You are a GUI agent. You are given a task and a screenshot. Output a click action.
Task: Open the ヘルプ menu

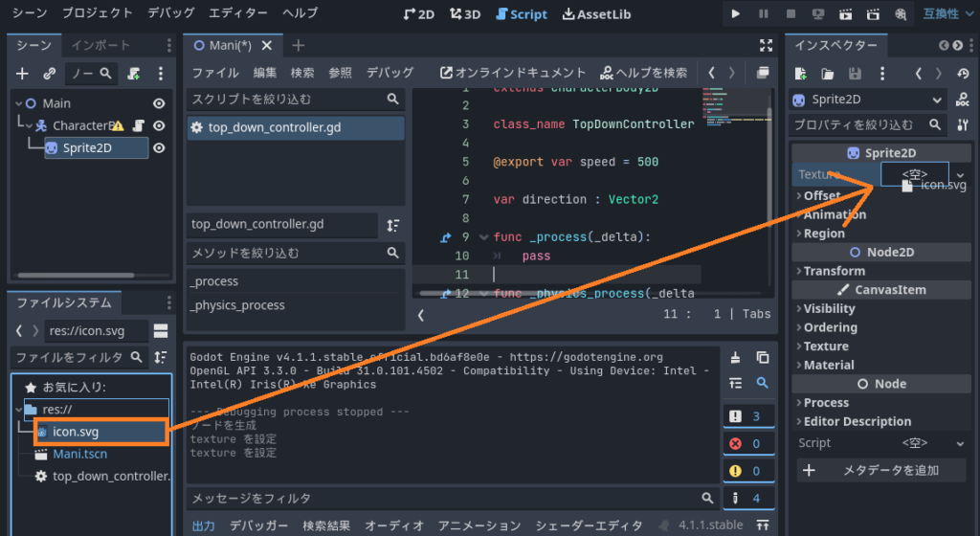click(300, 13)
